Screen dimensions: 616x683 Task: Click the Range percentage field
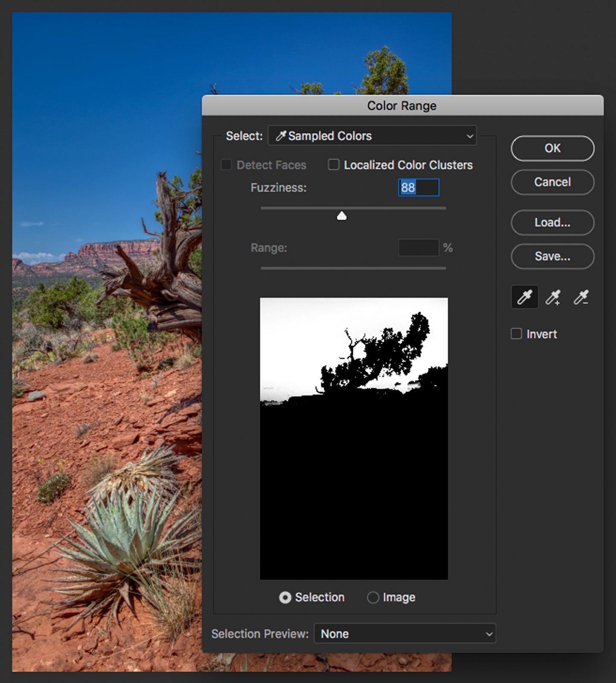418,248
